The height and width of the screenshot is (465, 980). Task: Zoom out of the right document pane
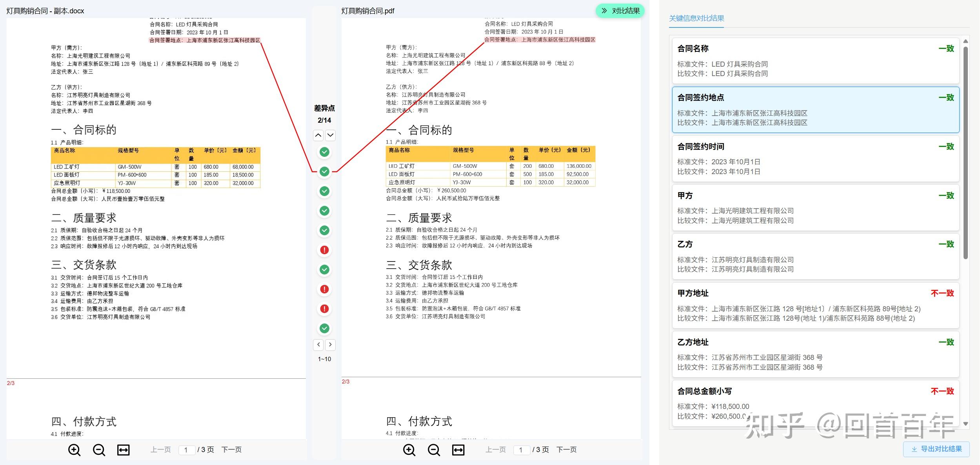click(x=434, y=450)
